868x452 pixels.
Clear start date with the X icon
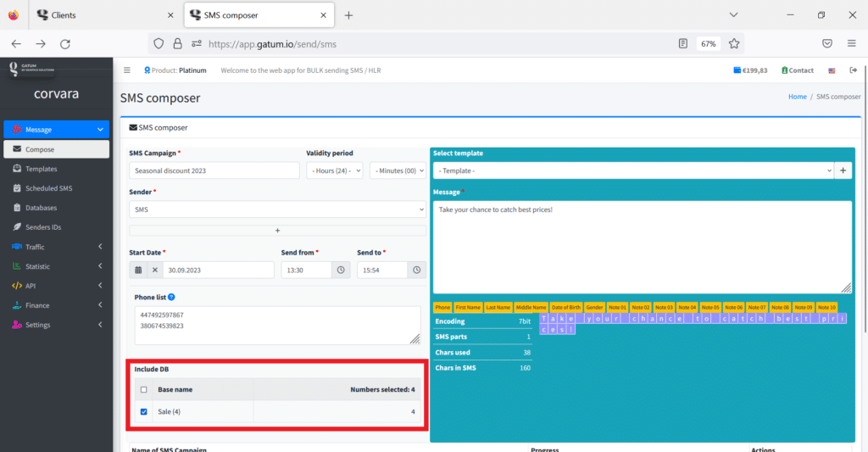[x=154, y=270]
